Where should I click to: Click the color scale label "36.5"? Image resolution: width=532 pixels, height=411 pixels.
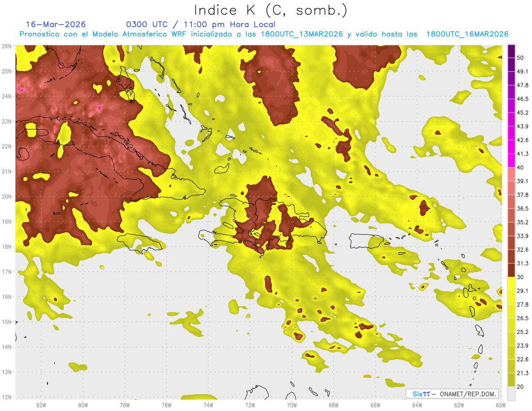point(522,208)
